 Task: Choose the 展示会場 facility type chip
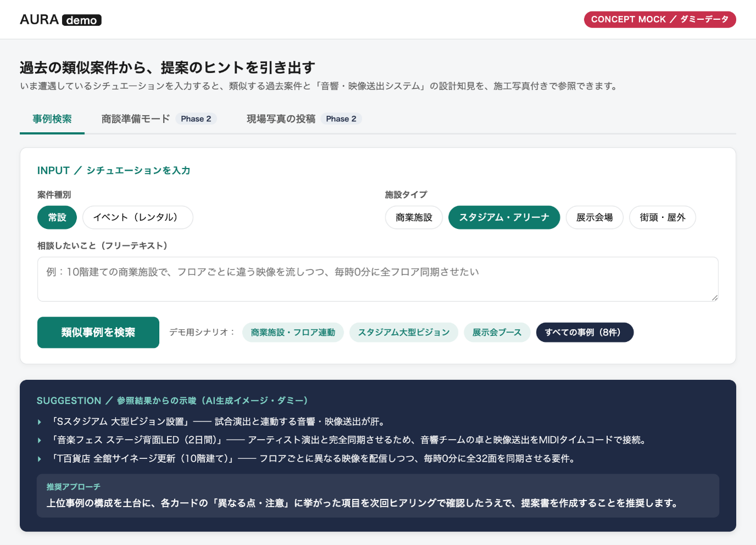point(595,217)
